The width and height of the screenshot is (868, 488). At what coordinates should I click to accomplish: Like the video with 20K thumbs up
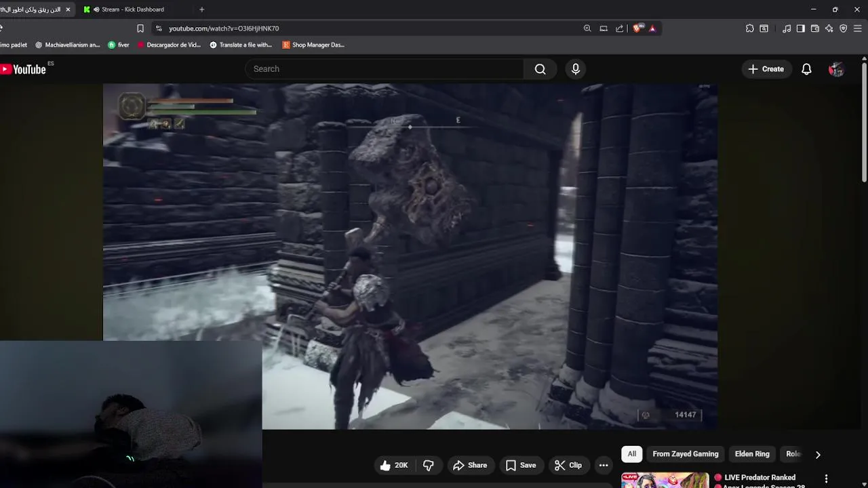pyautogui.click(x=394, y=465)
